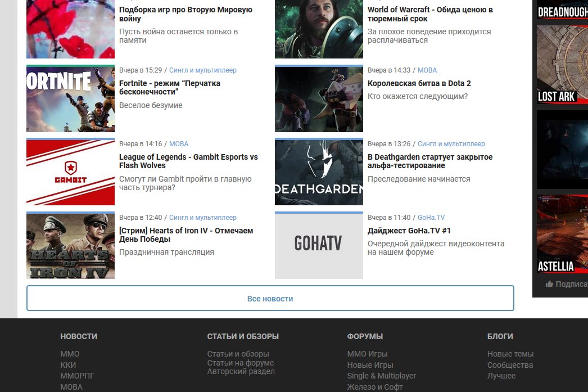
Task: Open the Deathgarden article thumbnail
Action: (319, 172)
